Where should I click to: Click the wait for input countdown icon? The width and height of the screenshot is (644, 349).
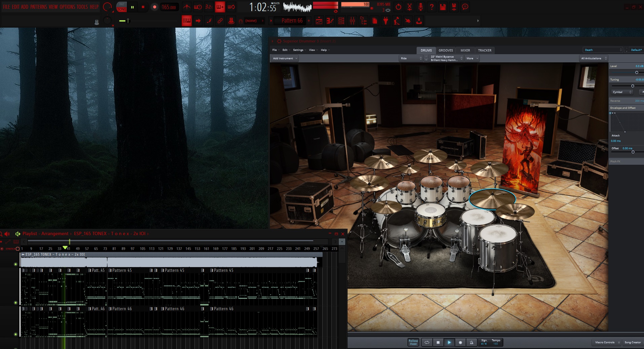[198, 7]
